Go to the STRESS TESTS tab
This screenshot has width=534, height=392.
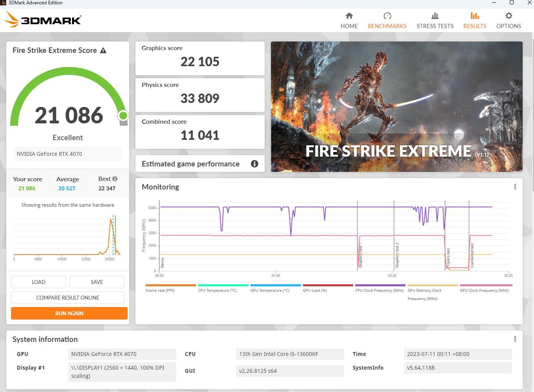pyautogui.click(x=435, y=21)
